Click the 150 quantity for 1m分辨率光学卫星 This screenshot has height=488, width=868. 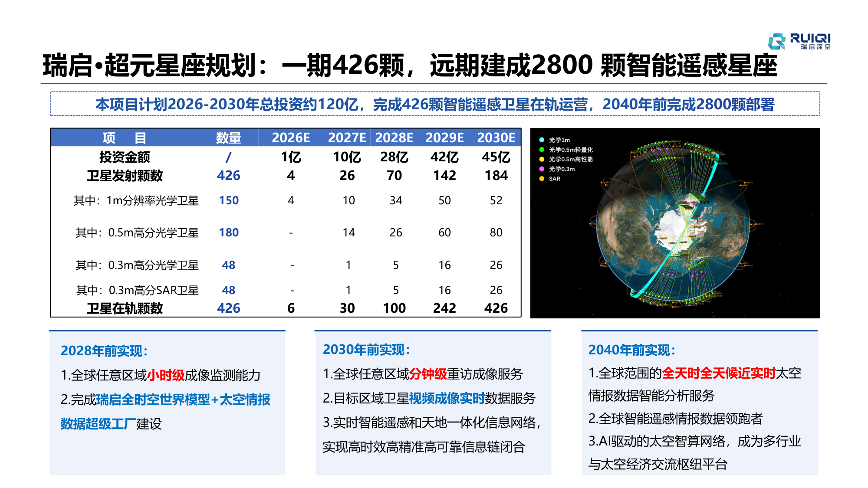tap(229, 200)
